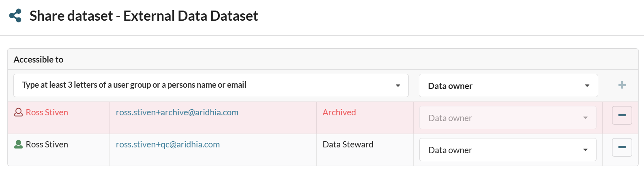Click the caret arrow on the top role selector
The height and width of the screenshot is (188, 644).
tap(587, 86)
